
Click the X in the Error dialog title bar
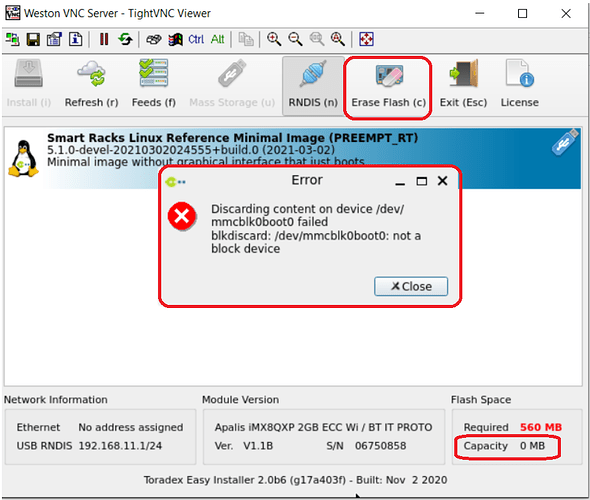click(x=442, y=181)
